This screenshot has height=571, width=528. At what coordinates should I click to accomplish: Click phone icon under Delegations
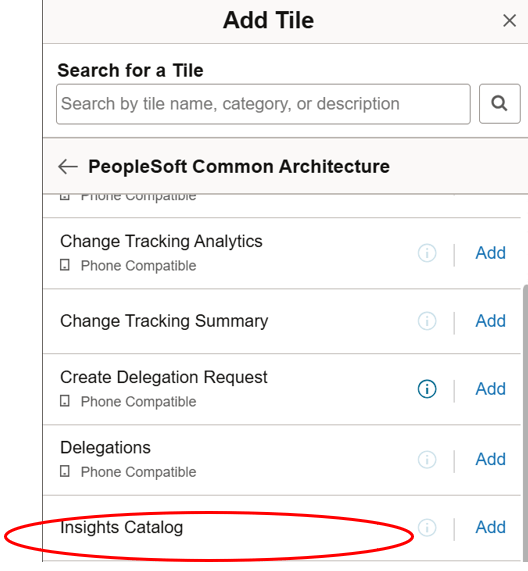[x=64, y=472]
